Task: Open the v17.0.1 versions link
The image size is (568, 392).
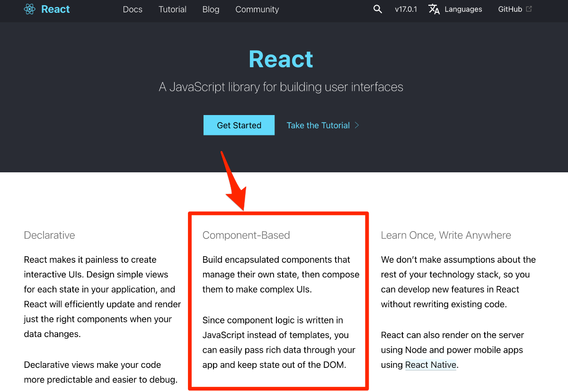Action: [406, 9]
